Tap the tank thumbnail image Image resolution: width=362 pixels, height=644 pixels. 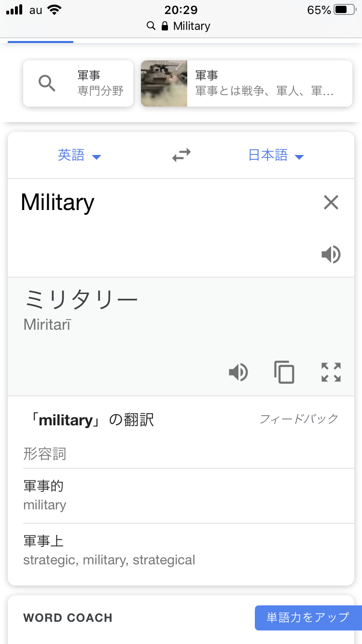click(164, 84)
